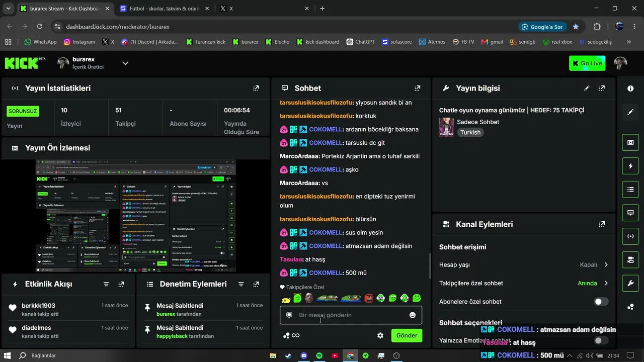Open the profile avatar in the Kick header
This screenshot has height=362, width=644.
[620, 63]
